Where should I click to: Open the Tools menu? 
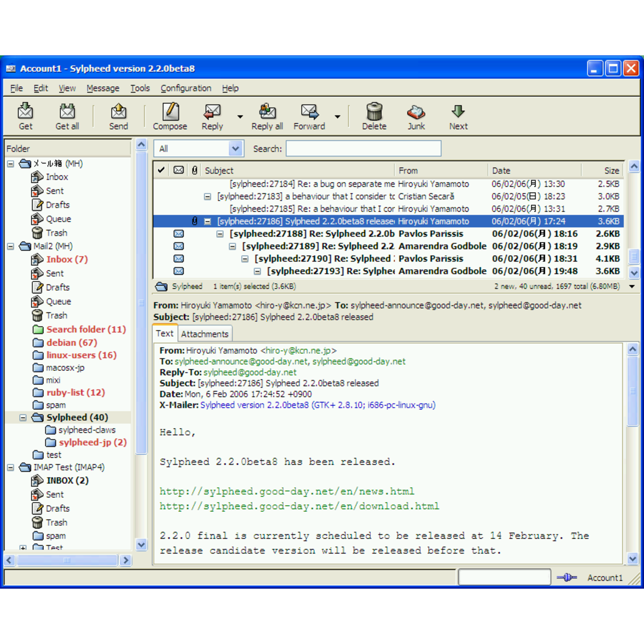click(140, 88)
